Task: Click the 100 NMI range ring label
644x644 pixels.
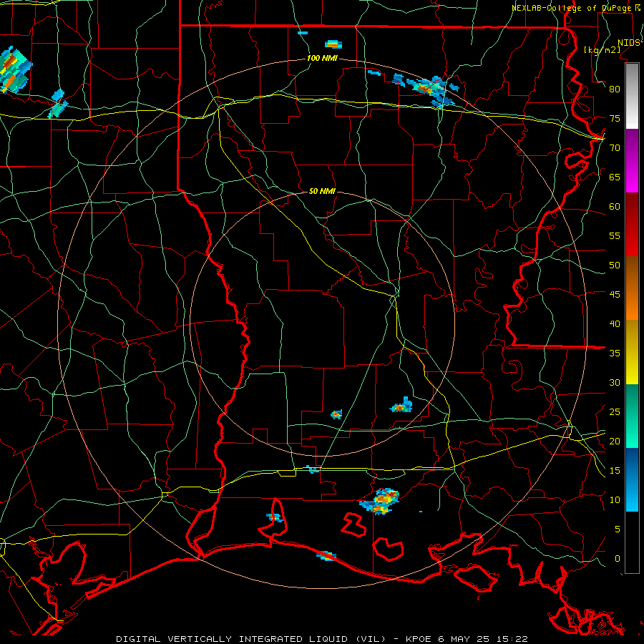Action: coord(322,58)
